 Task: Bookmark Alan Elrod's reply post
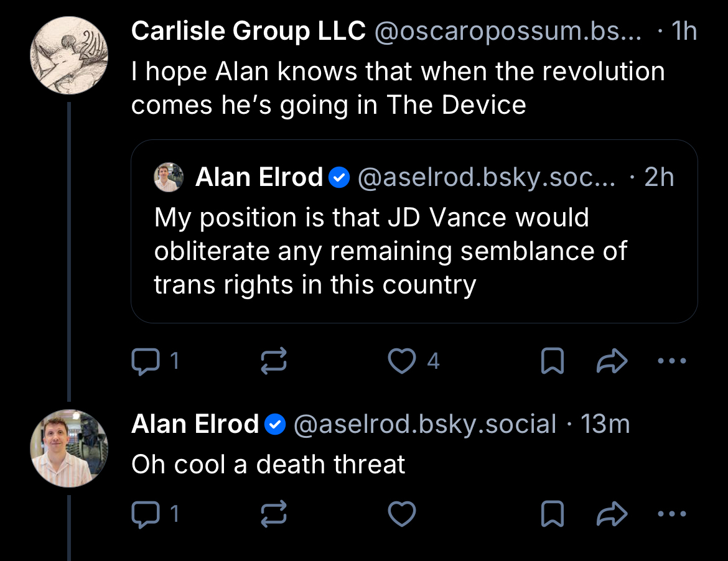(553, 514)
